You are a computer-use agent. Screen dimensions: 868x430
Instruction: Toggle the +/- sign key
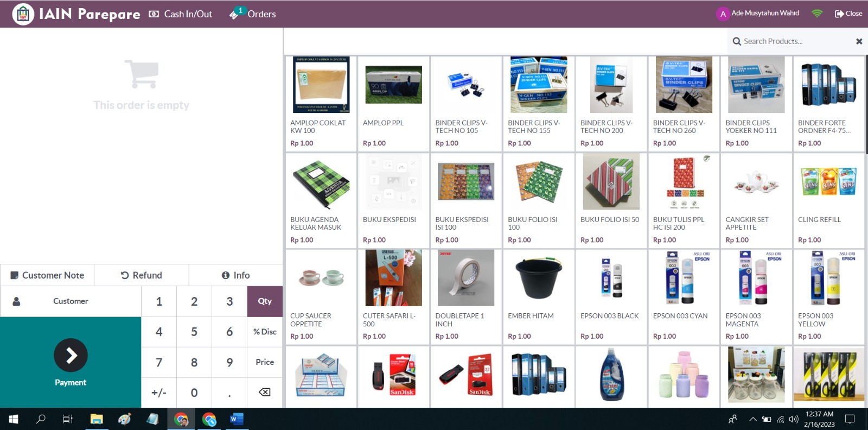coord(159,393)
